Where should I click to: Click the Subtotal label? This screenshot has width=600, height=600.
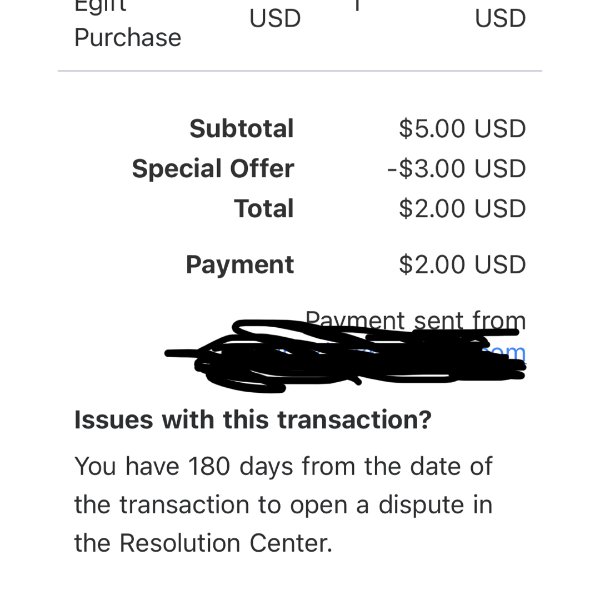point(241,128)
